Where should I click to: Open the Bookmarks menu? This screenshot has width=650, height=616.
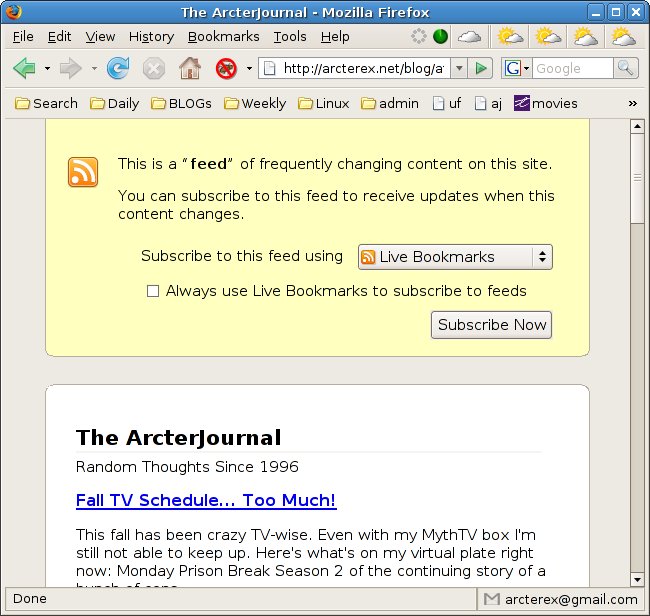tap(223, 37)
